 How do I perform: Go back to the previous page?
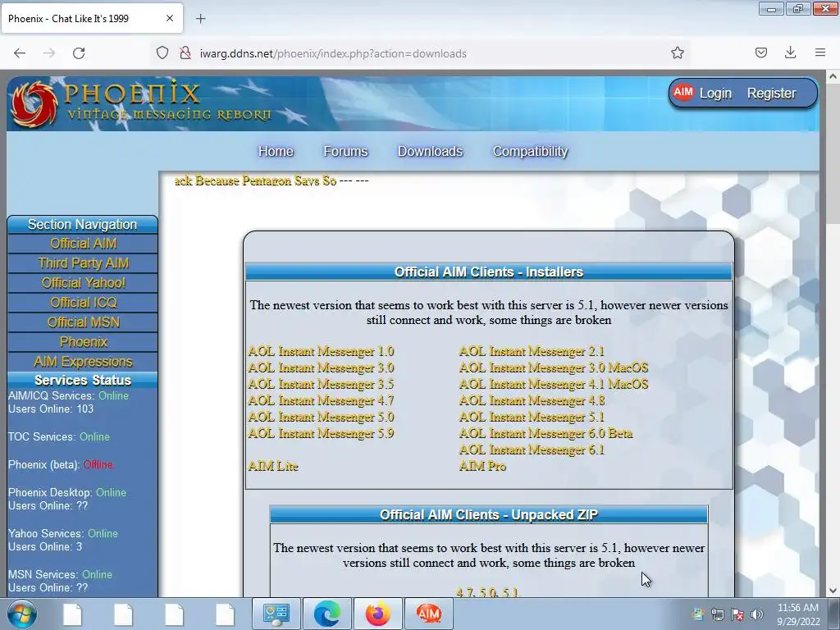coord(20,53)
